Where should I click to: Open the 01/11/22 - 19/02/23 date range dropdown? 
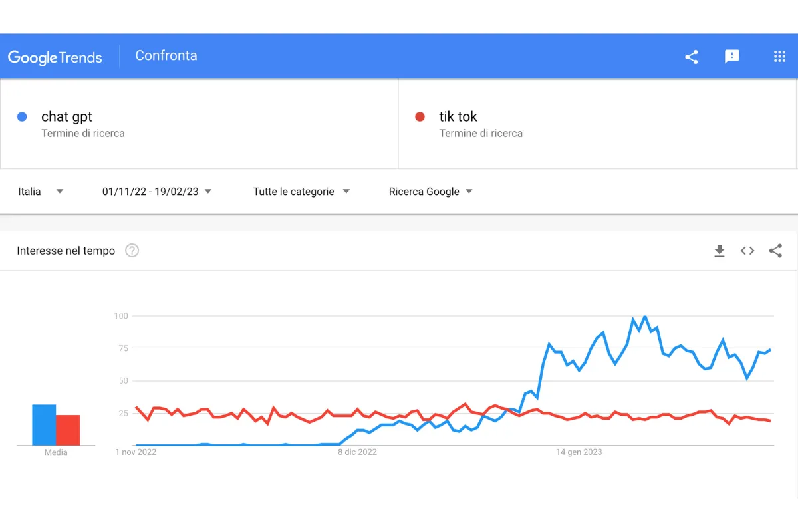pyautogui.click(x=157, y=192)
